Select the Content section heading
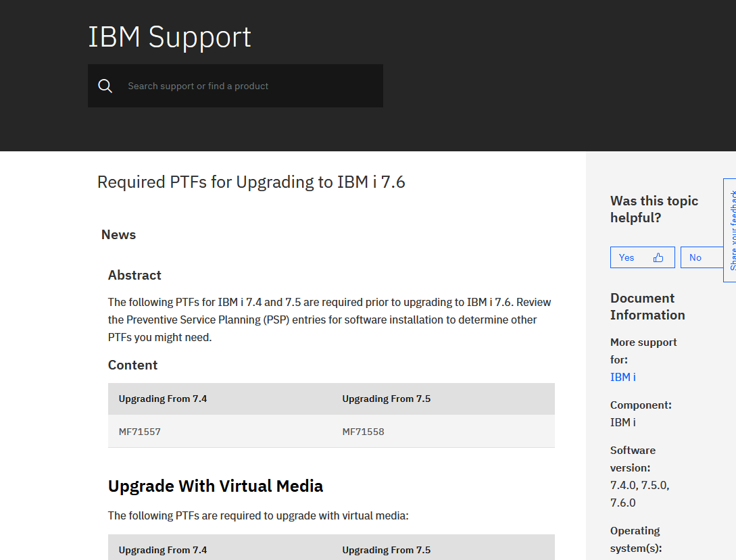 tap(132, 365)
